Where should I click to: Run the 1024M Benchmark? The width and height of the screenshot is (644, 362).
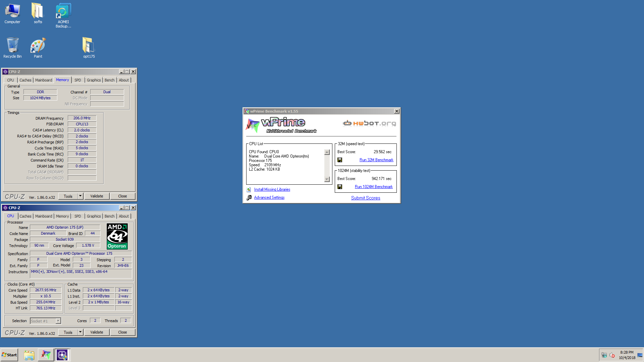[x=374, y=187]
